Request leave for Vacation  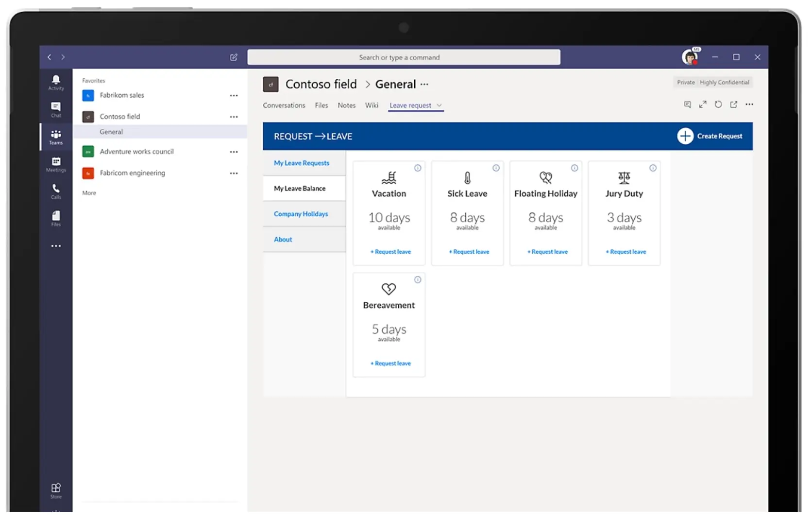coord(390,252)
